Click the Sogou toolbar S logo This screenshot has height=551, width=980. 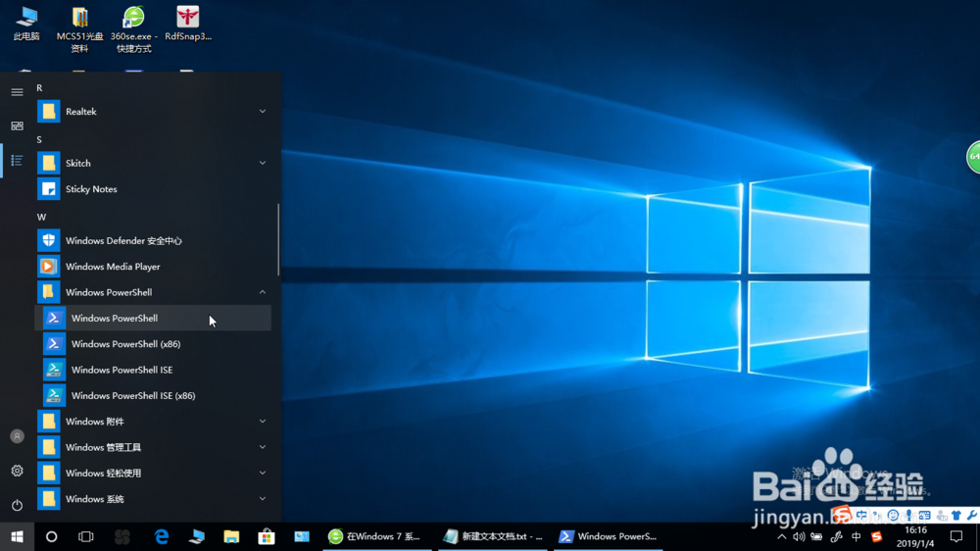point(841,515)
